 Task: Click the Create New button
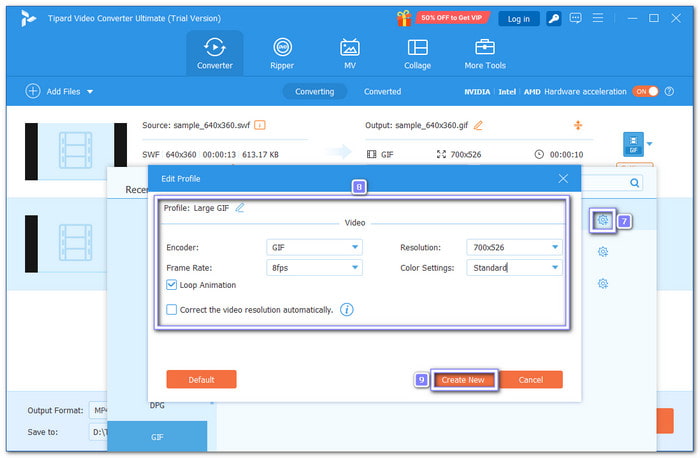click(x=463, y=380)
